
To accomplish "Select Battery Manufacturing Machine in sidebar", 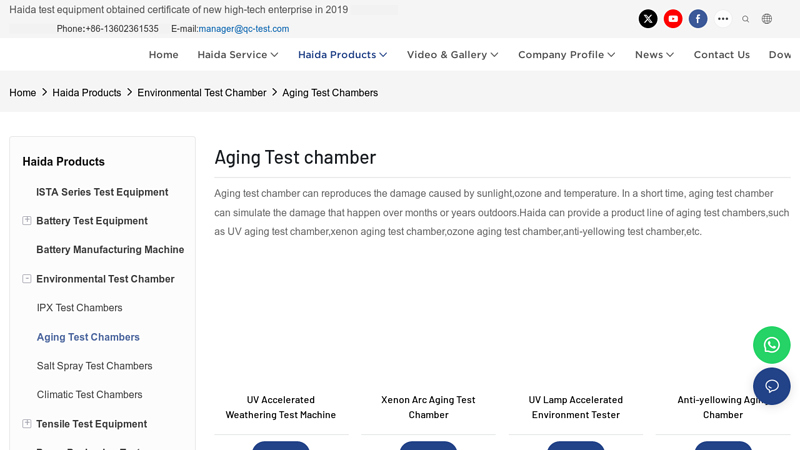I will [x=110, y=249].
